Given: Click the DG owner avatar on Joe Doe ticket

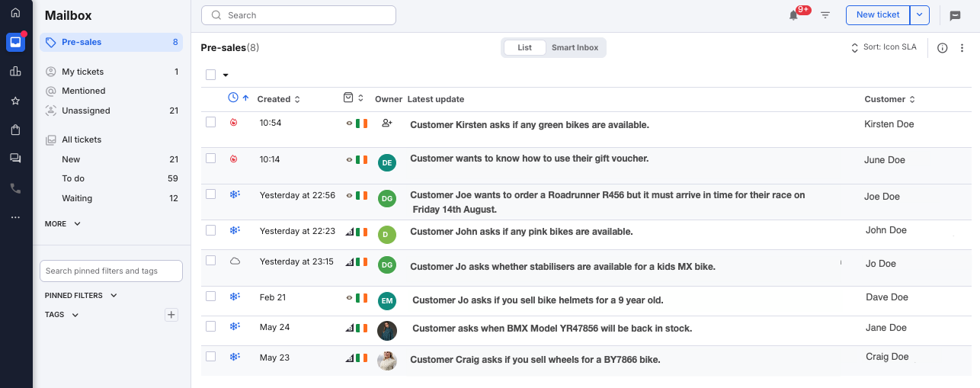Looking at the screenshot, I should point(387,198).
